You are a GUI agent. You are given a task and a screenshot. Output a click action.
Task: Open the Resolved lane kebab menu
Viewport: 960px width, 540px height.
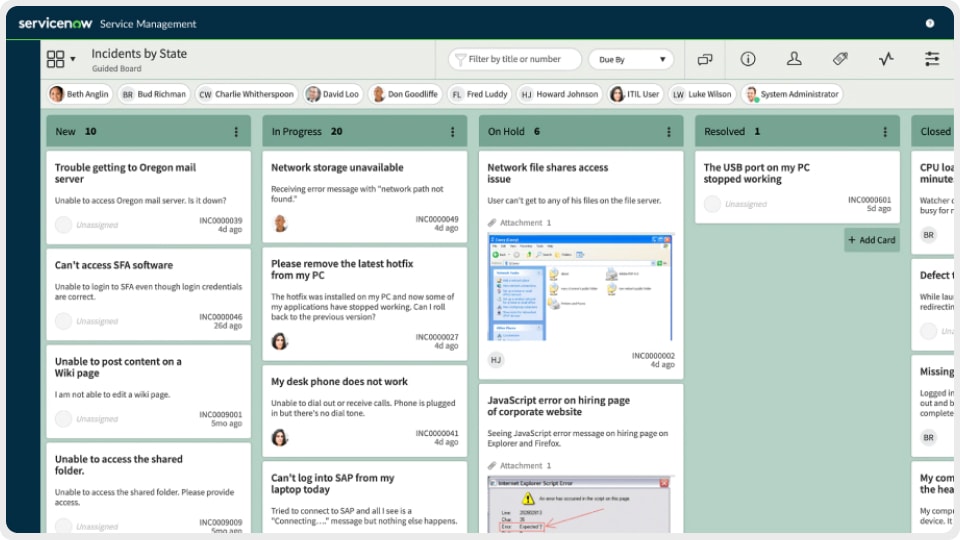[x=884, y=132]
